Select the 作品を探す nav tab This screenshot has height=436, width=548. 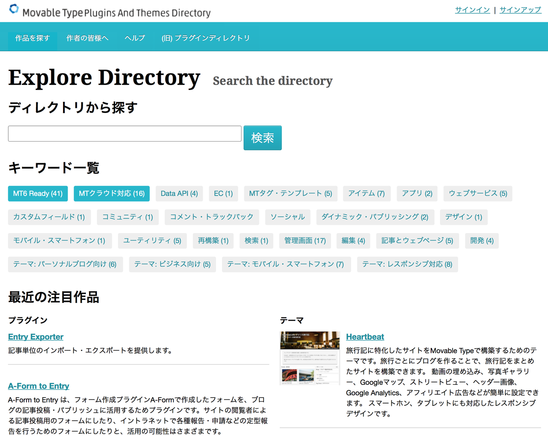pyautogui.click(x=33, y=38)
